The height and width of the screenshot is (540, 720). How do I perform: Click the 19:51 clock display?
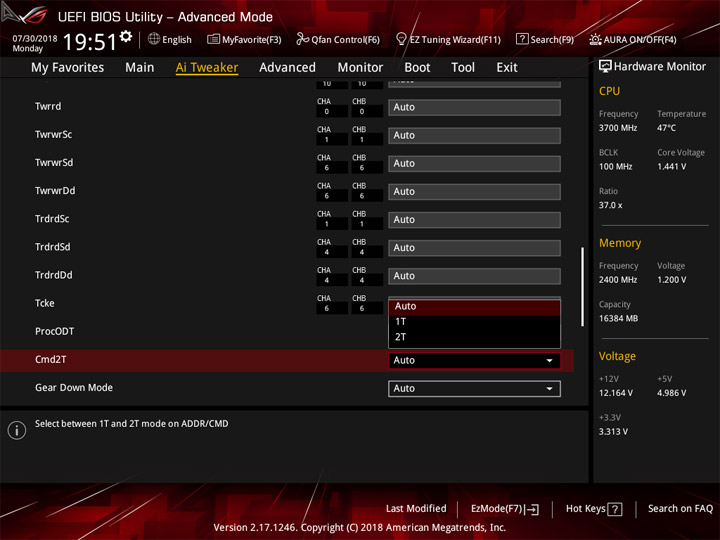click(x=90, y=42)
